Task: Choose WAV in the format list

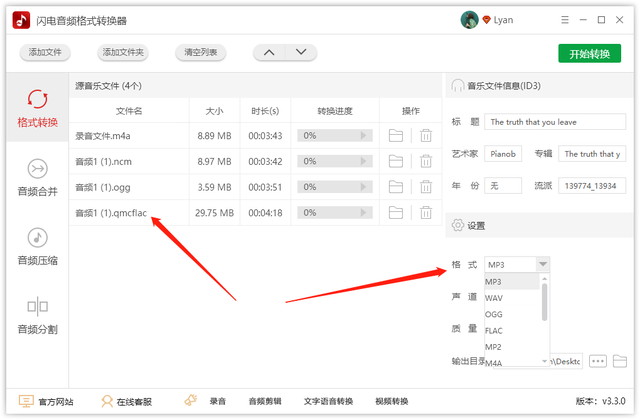Action: click(x=512, y=298)
